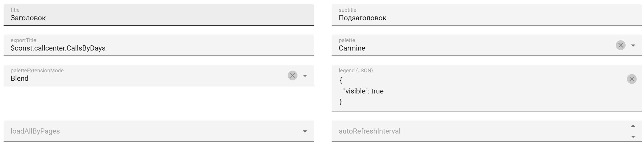
Task: Click the Carmine palette value text
Action: [352, 48]
